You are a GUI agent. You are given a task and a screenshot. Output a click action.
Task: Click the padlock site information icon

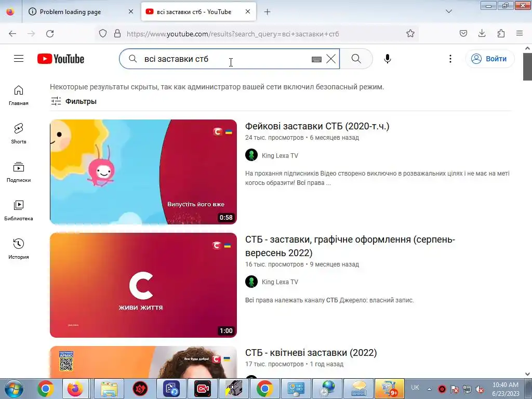pos(117,34)
